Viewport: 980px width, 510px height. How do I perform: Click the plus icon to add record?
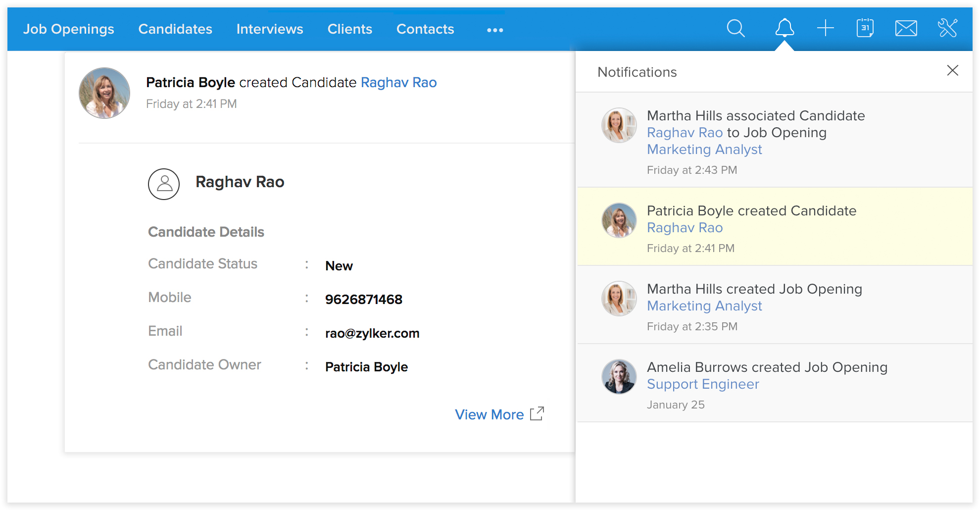[x=825, y=28]
